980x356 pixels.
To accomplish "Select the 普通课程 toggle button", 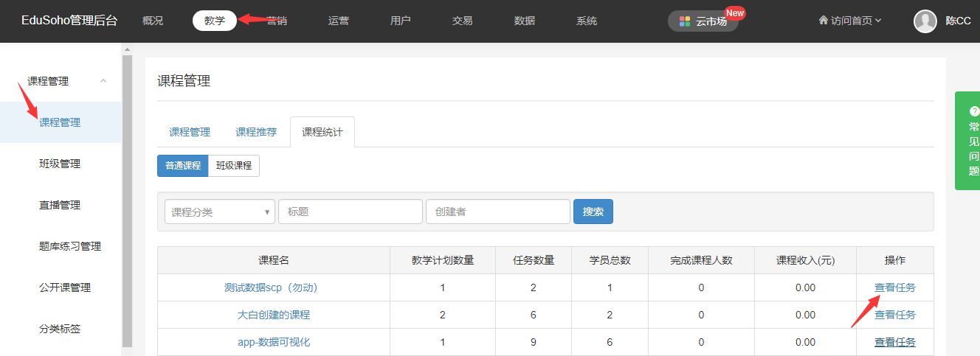I will 182,166.
